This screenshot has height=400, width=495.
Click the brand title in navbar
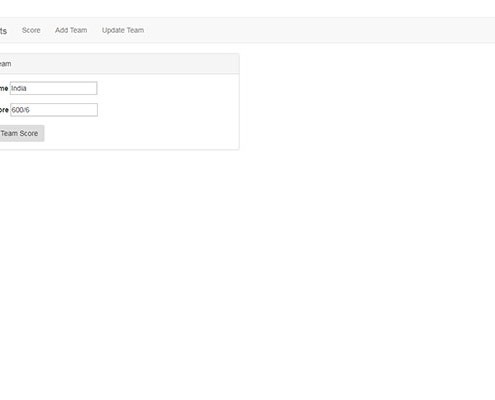click(3, 31)
